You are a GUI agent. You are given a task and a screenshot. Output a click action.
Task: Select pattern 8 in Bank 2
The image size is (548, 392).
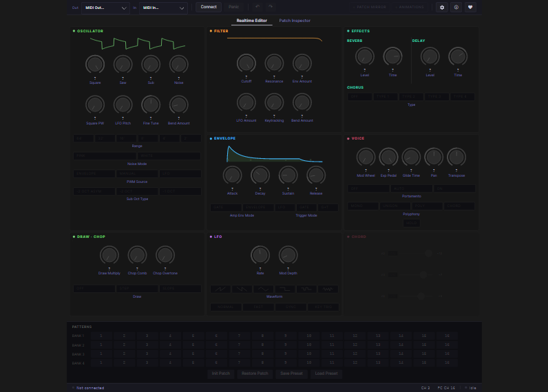[x=262, y=345]
